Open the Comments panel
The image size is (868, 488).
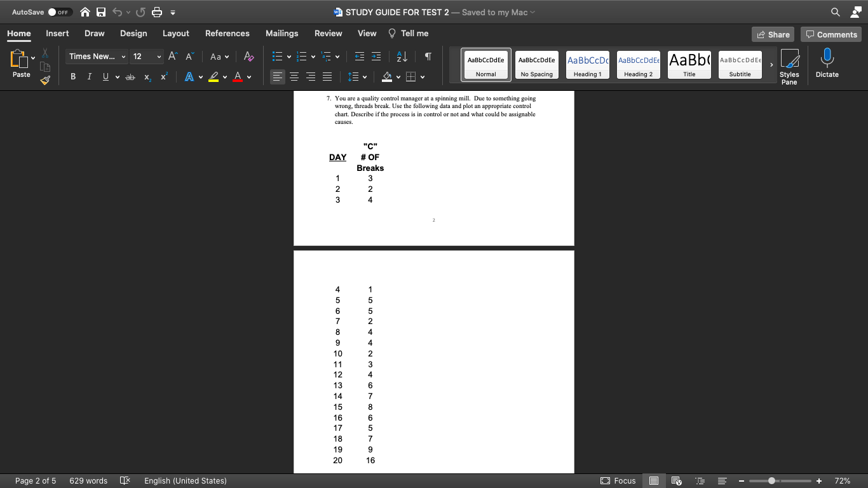(831, 34)
